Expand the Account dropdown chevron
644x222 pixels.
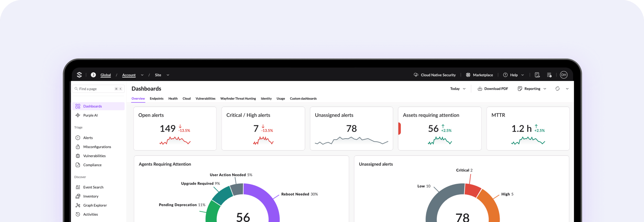point(142,75)
